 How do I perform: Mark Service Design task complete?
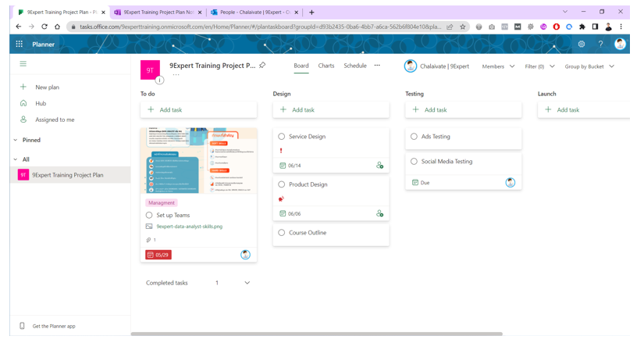click(281, 137)
